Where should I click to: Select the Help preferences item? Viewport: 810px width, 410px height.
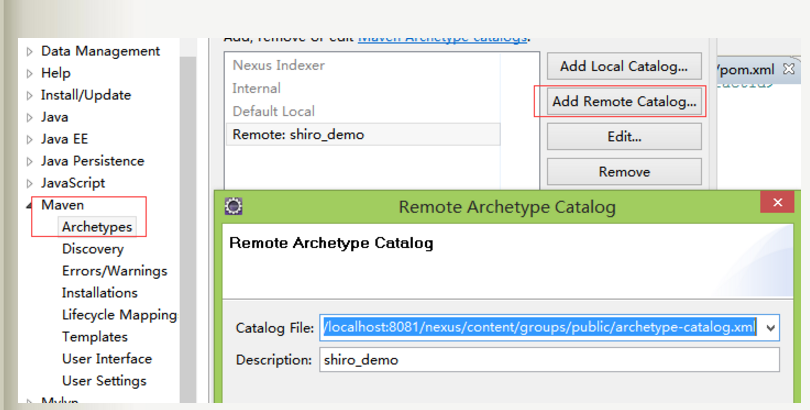(56, 73)
